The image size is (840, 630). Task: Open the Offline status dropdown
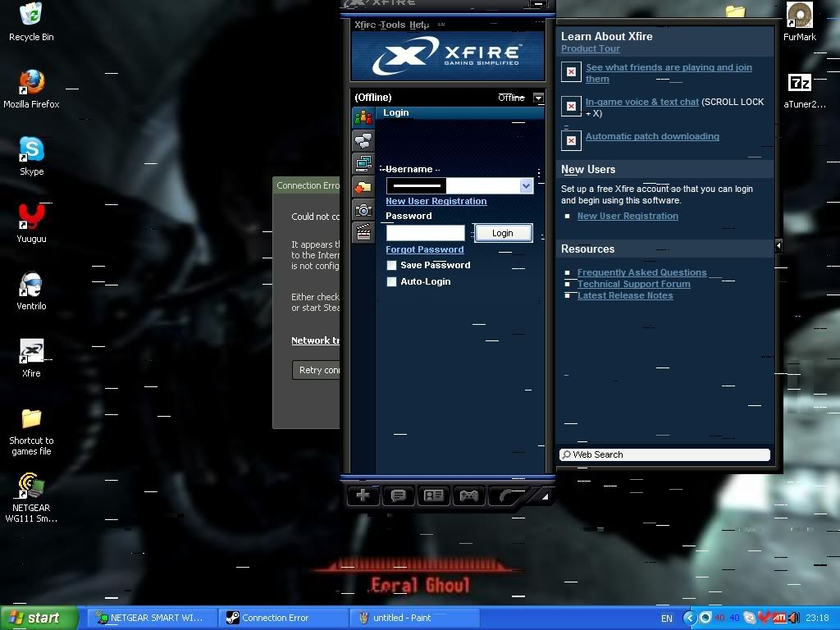tap(538, 98)
